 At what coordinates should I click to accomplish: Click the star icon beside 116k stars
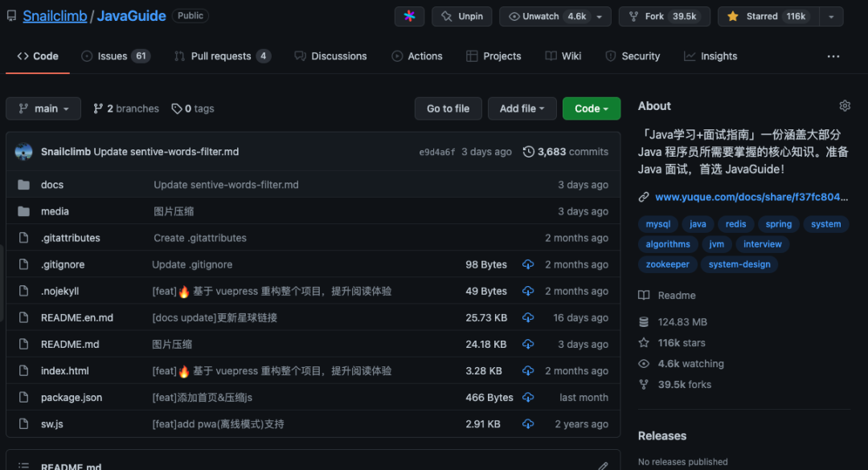click(x=644, y=343)
